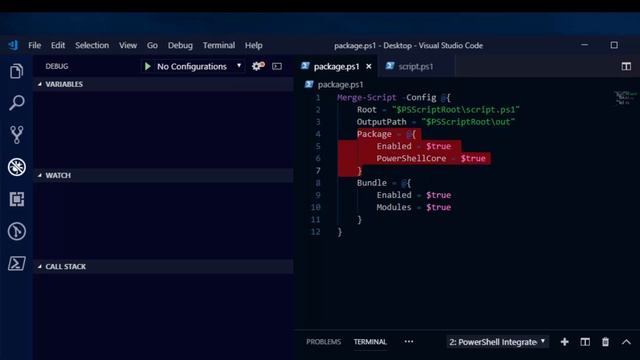
Task: Open the Explorer view in activity bar
Action: [x=16, y=71]
